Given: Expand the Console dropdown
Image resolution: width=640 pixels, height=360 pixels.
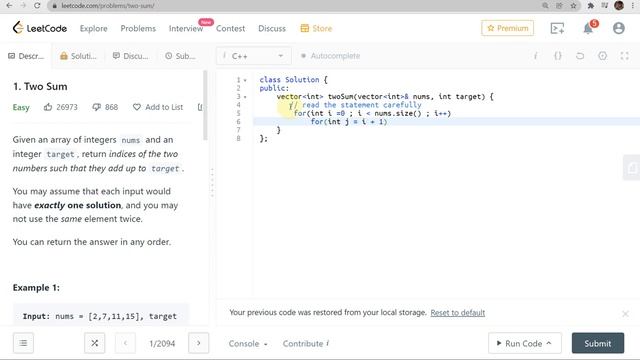Looking at the screenshot, I should [248, 344].
